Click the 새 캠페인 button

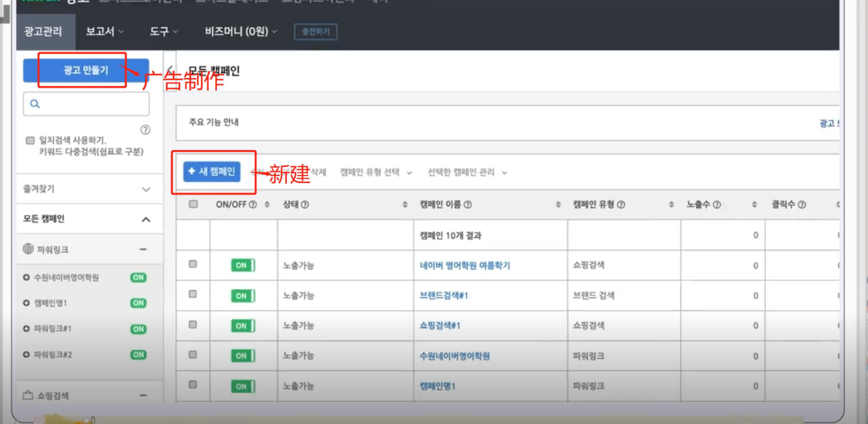pyautogui.click(x=212, y=172)
